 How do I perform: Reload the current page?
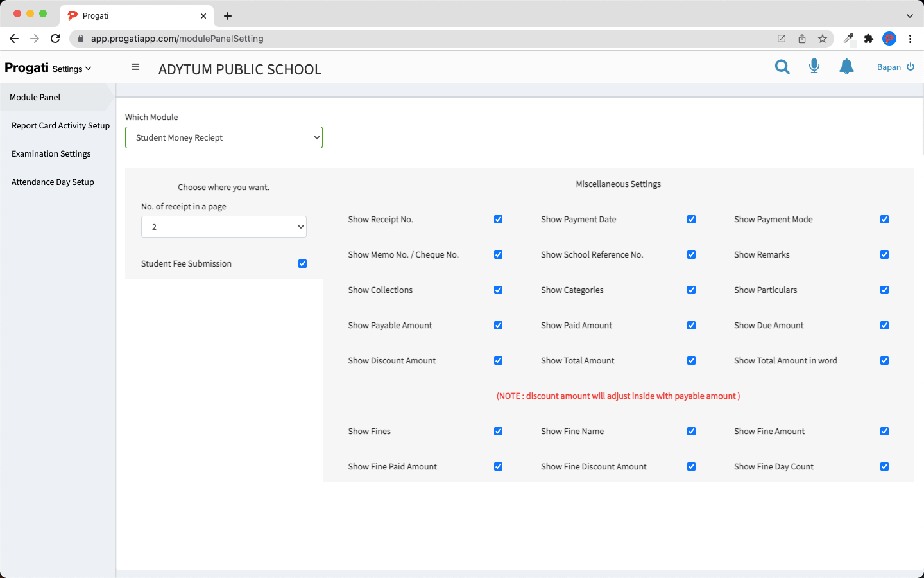[55, 39]
